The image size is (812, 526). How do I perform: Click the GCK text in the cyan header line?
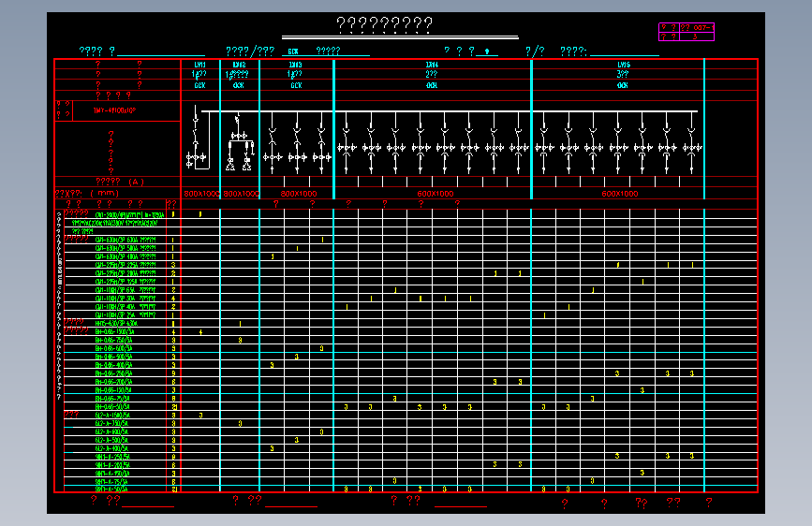[293, 51]
